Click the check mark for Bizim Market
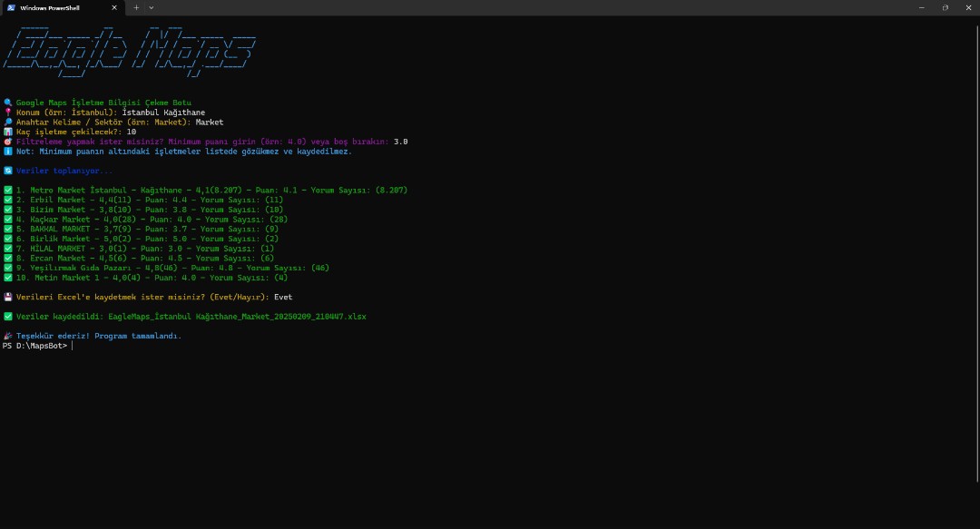This screenshot has height=529, width=980. [8, 210]
